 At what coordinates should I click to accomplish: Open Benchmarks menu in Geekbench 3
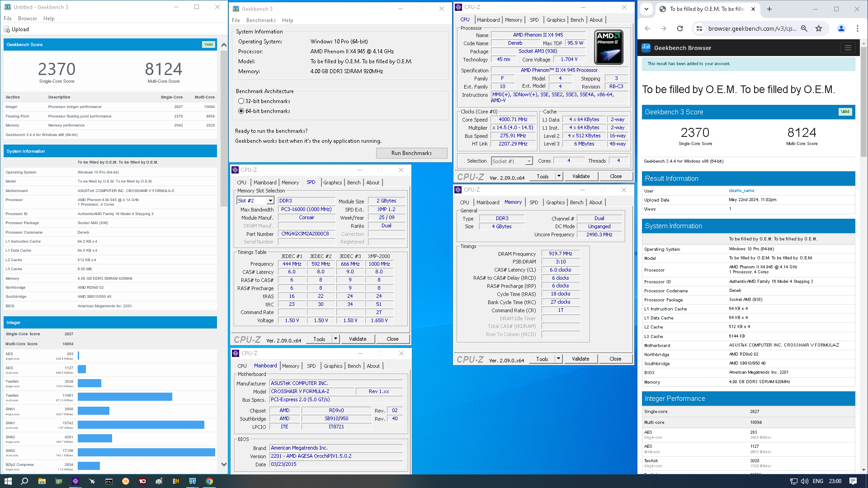[261, 20]
